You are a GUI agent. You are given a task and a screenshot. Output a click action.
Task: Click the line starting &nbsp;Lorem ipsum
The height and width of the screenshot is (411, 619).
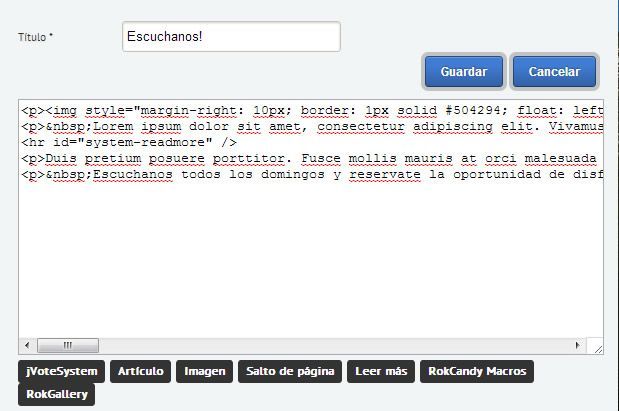point(312,126)
